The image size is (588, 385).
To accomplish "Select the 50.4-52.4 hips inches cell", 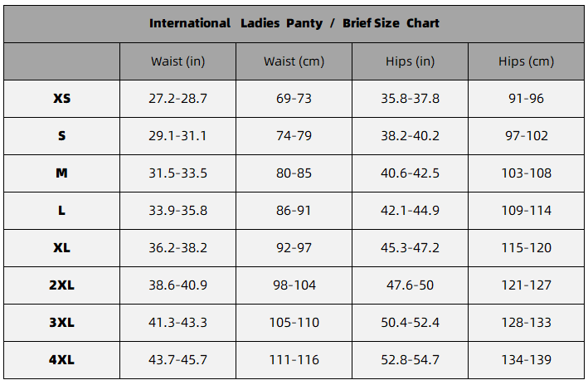I will [411, 322].
